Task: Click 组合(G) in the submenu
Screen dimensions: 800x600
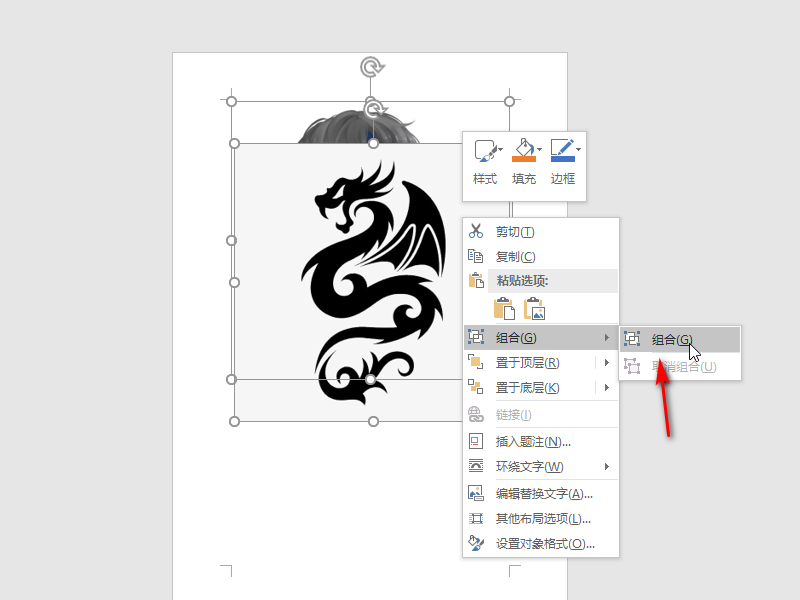Action: tap(680, 339)
